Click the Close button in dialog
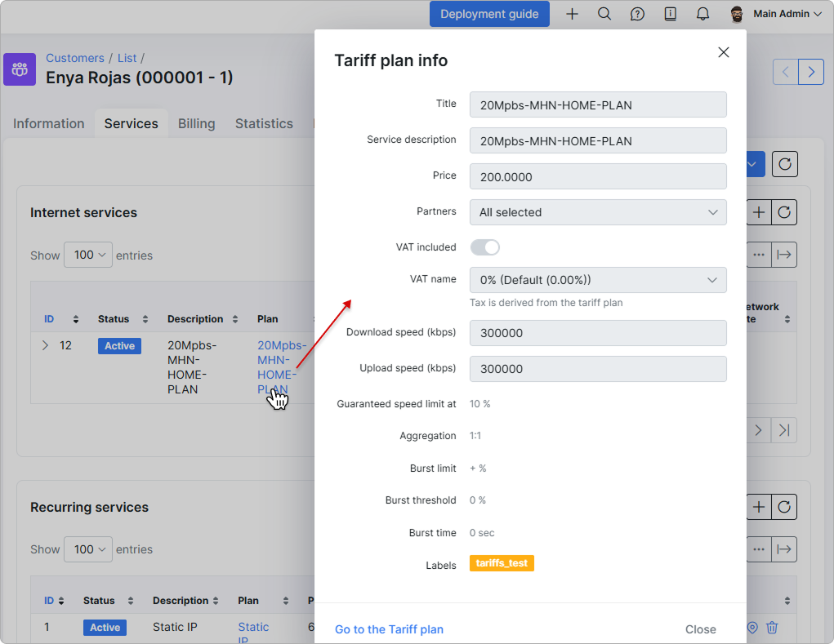This screenshot has height=644, width=834. (x=701, y=629)
